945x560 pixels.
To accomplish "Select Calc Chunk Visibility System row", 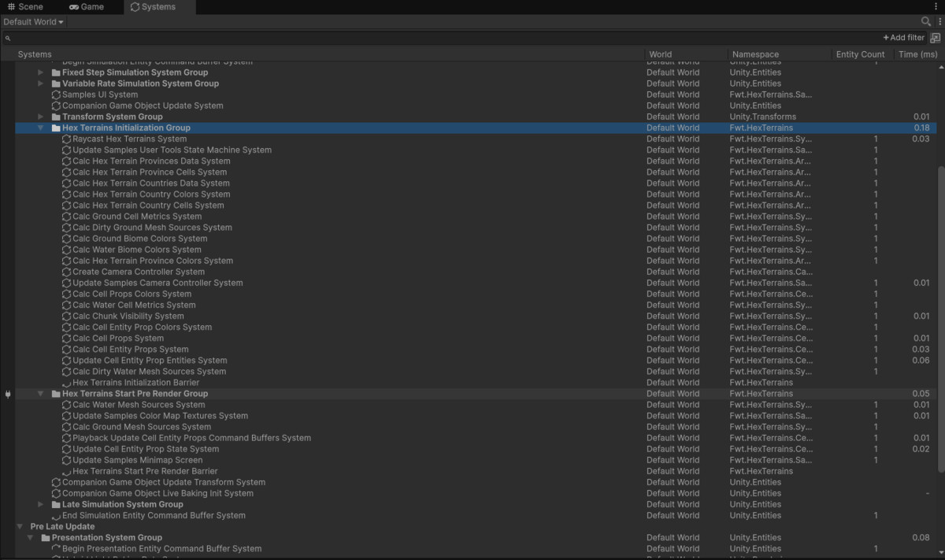I will (x=128, y=317).
